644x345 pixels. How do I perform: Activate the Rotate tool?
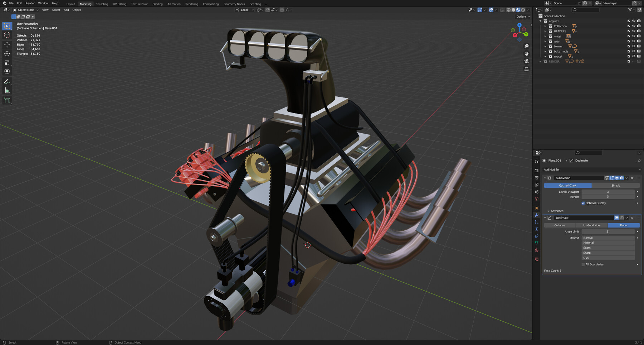[x=7, y=53]
